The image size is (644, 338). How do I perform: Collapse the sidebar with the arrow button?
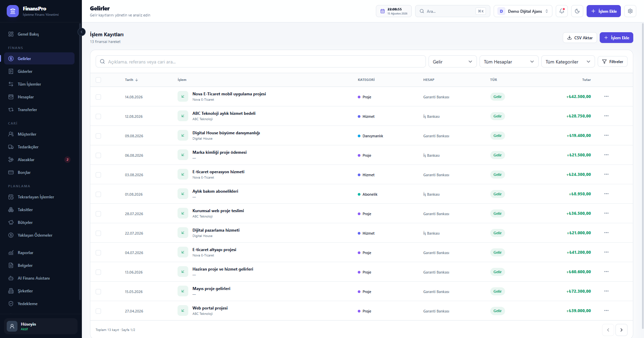pyautogui.click(x=82, y=32)
